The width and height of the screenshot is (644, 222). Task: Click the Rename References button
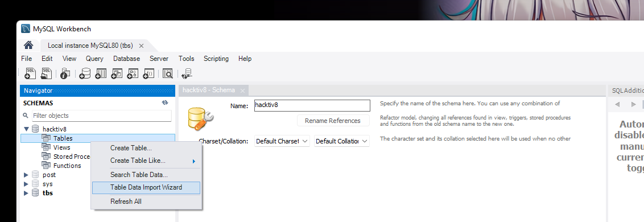[333, 121]
